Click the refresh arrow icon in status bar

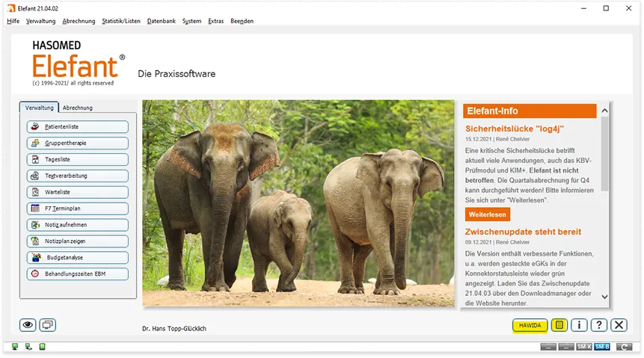coord(625,347)
